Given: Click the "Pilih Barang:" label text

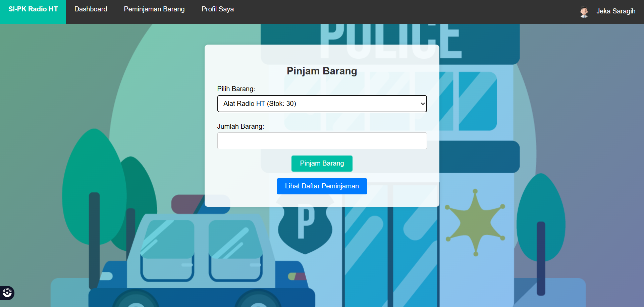Looking at the screenshot, I should [236, 89].
